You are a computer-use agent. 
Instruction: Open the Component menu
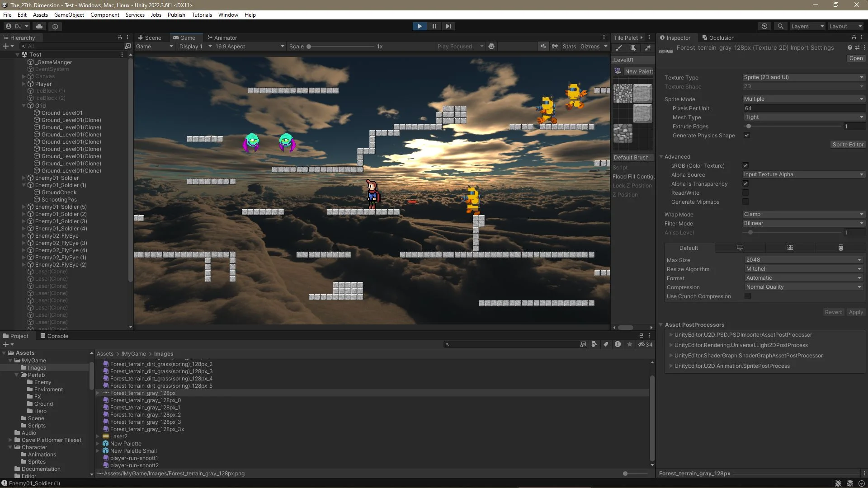point(105,14)
